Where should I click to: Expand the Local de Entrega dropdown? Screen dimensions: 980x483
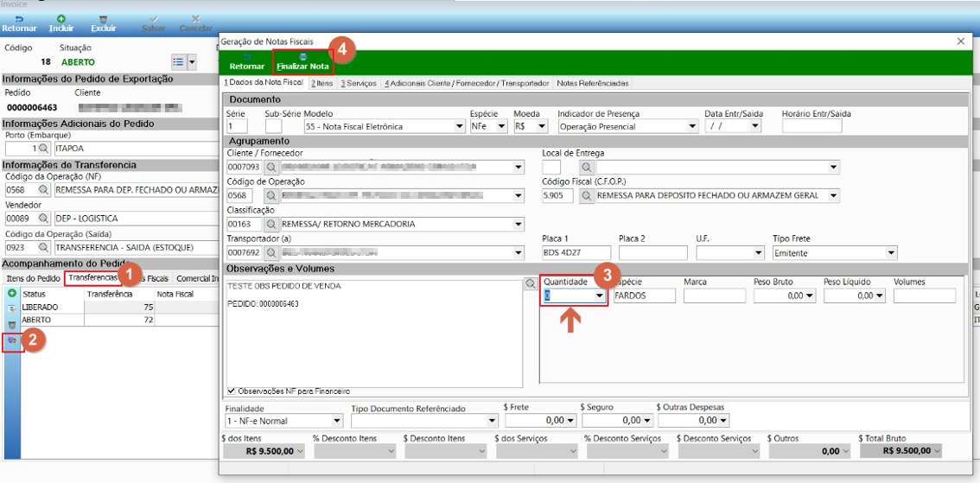[834, 168]
